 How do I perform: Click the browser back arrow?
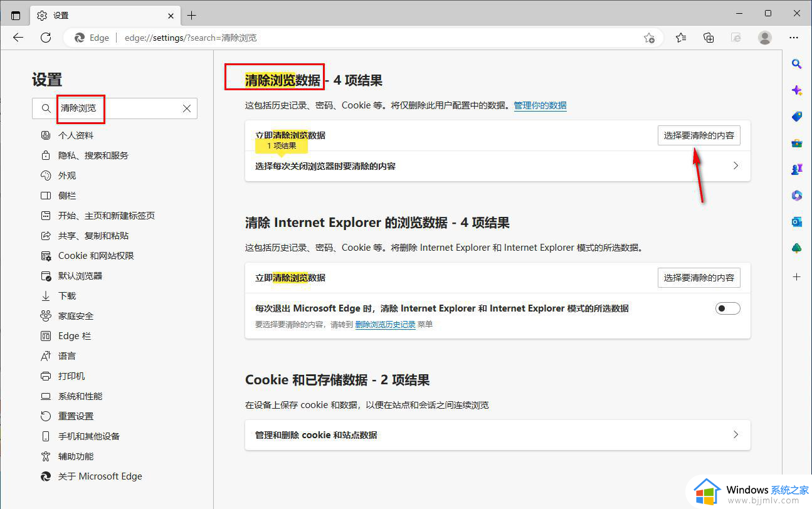[18, 38]
